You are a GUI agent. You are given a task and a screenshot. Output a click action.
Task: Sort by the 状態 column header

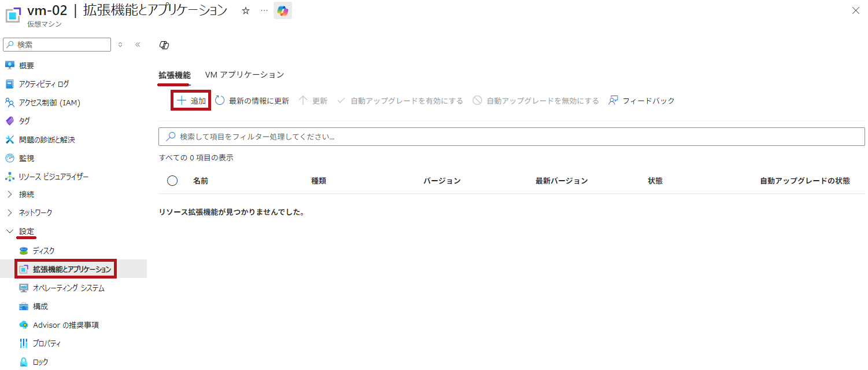coord(655,181)
